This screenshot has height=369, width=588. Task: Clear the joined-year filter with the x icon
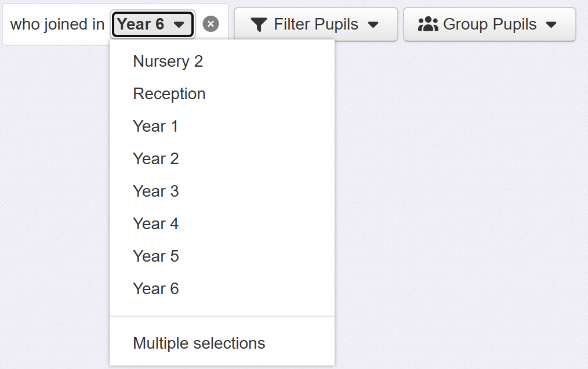click(x=211, y=24)
